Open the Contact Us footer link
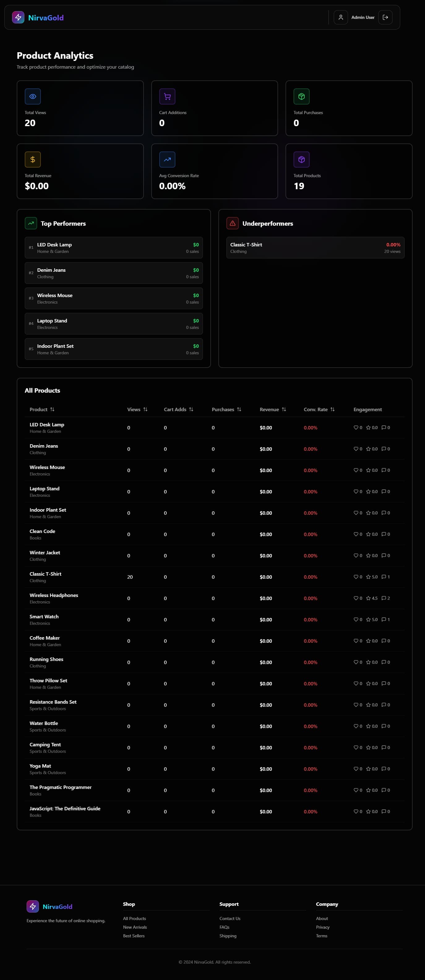The width and height of the screenshot is (425, 980). pos(230,918)
